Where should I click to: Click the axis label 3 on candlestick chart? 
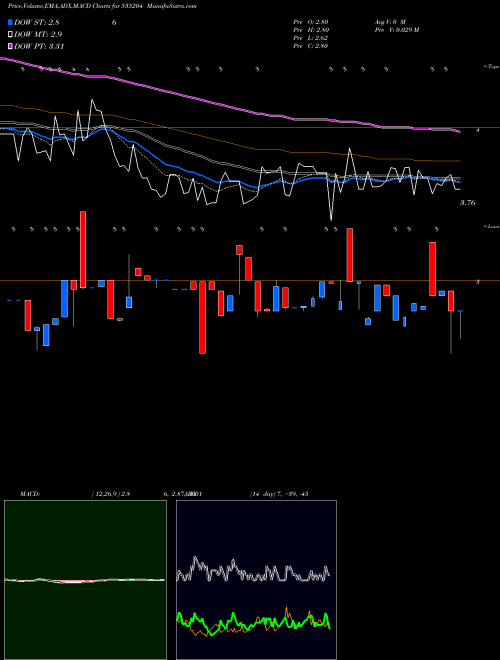coord(477,282)
